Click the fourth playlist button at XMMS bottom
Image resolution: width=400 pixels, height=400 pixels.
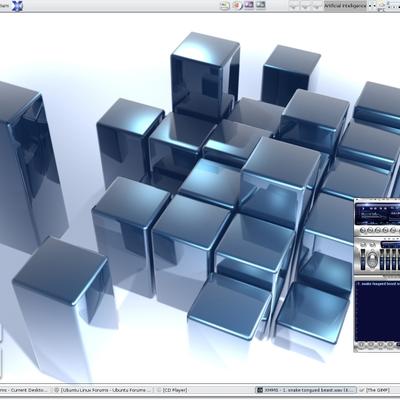tap(389, 345)
